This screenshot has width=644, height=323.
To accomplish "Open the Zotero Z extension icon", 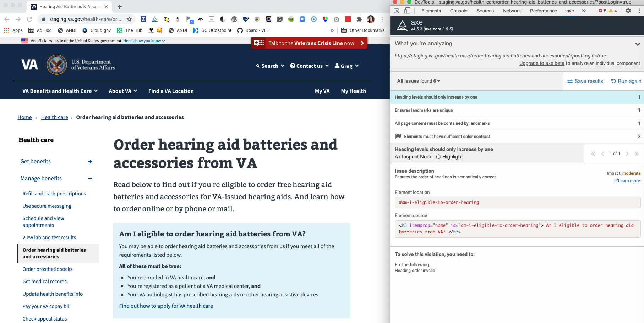I will pos(143,19).
